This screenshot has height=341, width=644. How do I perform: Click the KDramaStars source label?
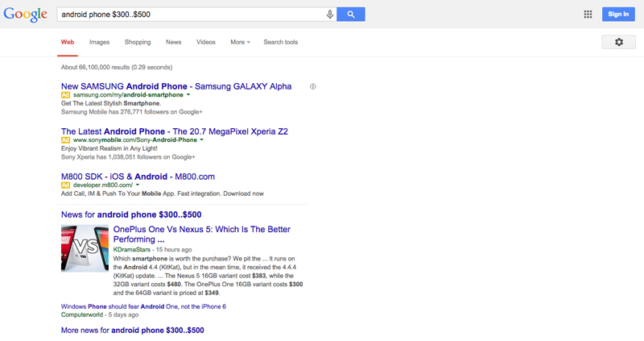point(132,250)
